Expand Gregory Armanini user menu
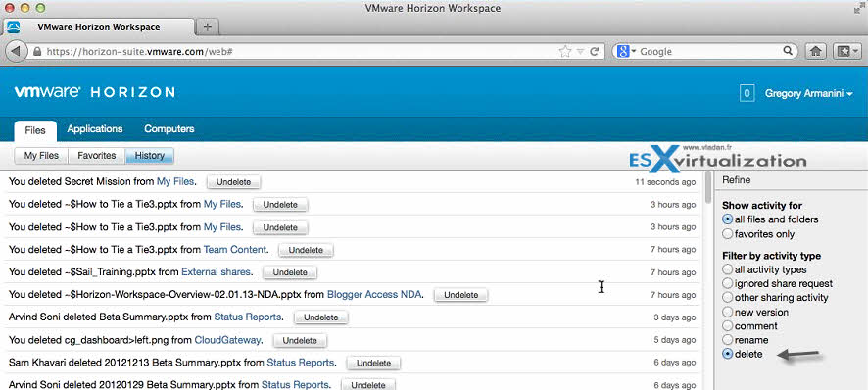This screenshot has width=868, height=390. tap(808, 94)
